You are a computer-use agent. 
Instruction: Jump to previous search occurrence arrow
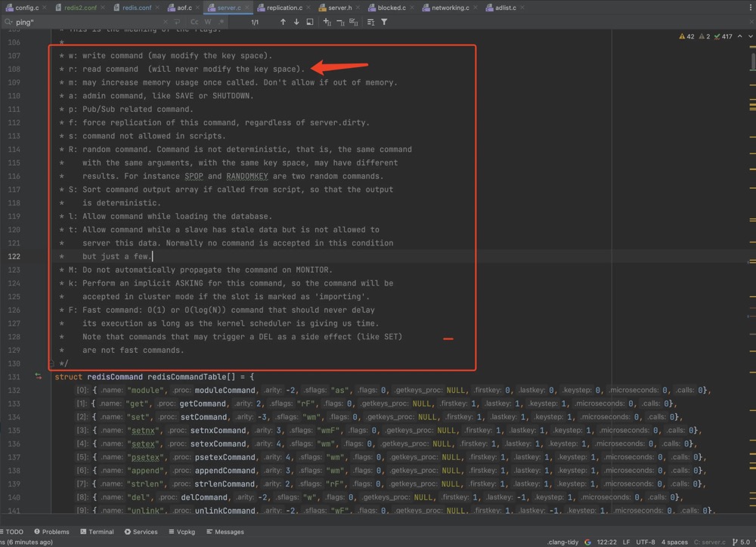pos(283,22)
